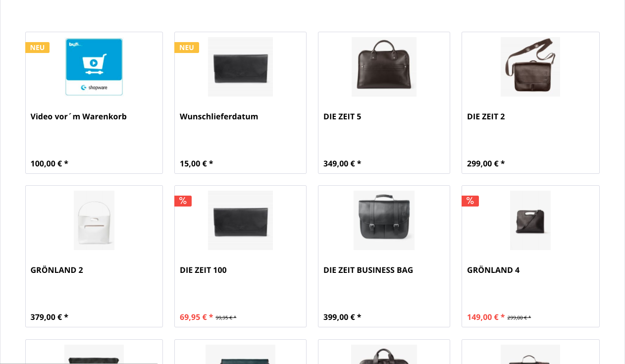Open the Video vor´m Warenkorb product title
The image size is (625, 364).
pyautogui.click(x=79, y=117)
